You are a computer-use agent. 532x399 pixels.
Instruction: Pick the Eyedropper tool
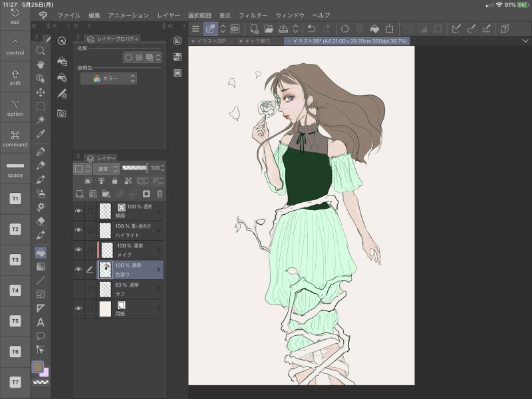coord(41,134)
